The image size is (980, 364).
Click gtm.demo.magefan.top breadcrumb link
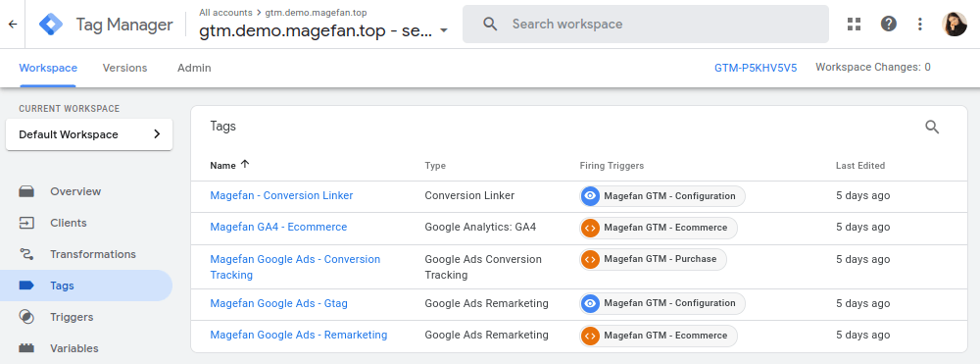316,13
